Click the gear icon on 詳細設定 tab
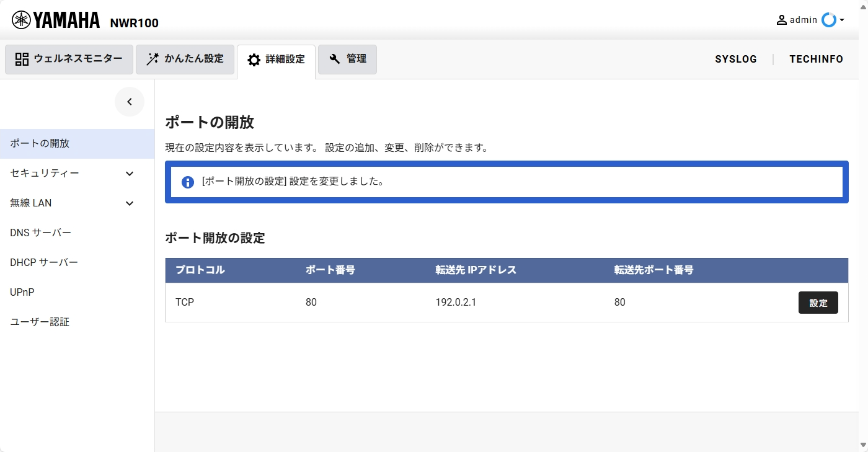The image size is (868, 452). click(x=254, y=60)
